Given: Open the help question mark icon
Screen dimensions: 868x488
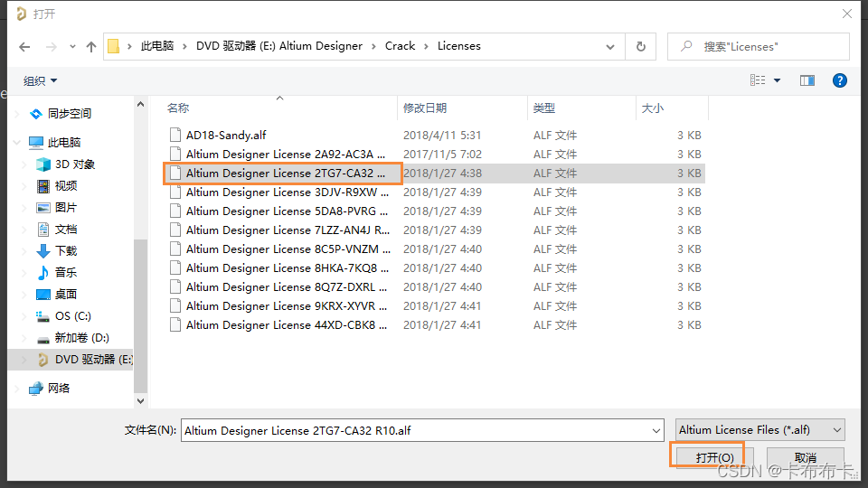Looking at the screenshot, I should (839, 80).
